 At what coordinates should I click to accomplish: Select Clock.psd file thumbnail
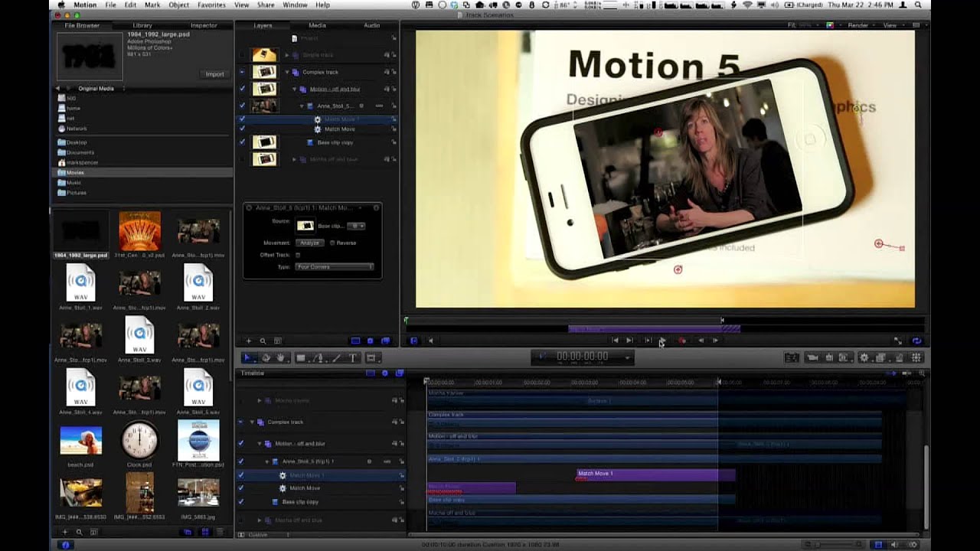tap(139, 440)
